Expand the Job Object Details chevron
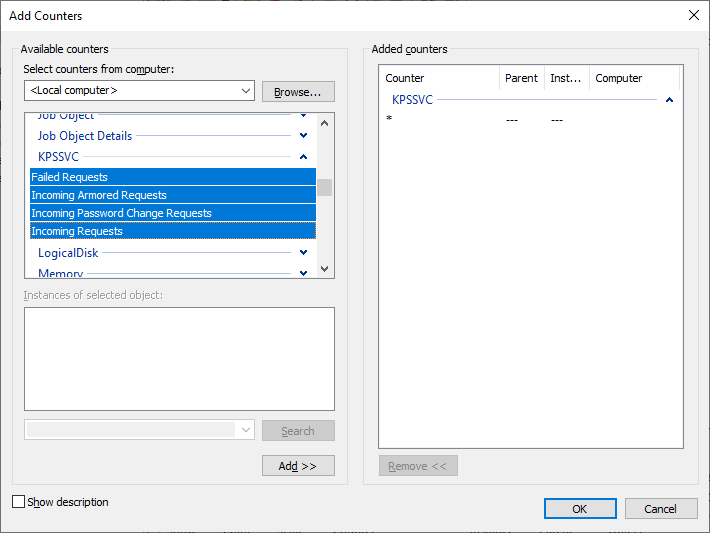Screen dimensions: 710x533 tap(303, 136)
